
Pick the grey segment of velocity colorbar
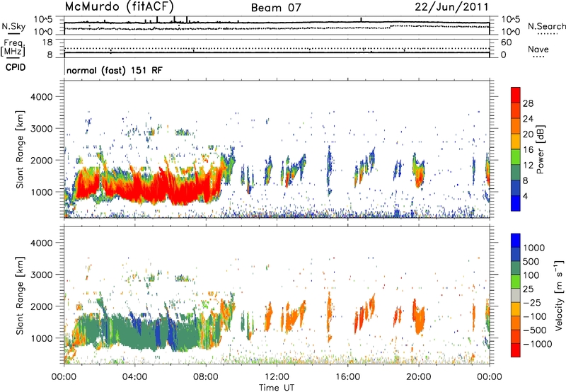(x=516, y=296)
